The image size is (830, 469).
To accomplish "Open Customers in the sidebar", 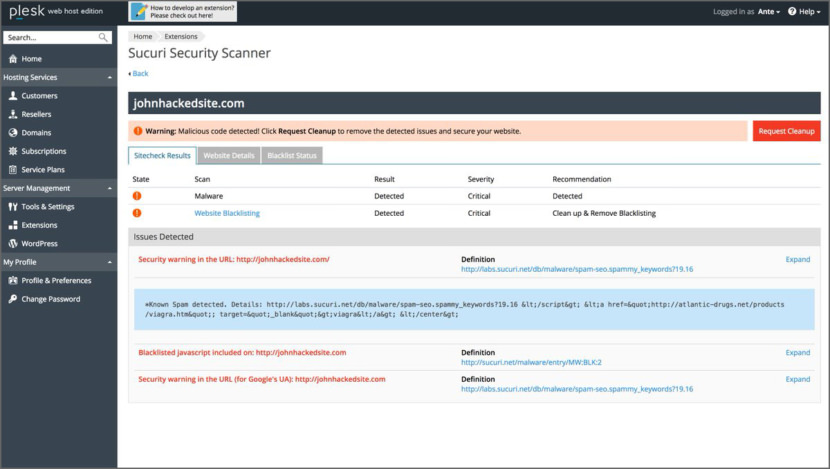I will [39, 96].
